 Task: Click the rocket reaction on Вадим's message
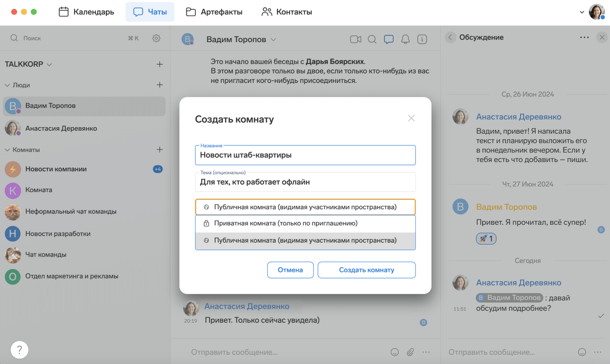point(486,239)
